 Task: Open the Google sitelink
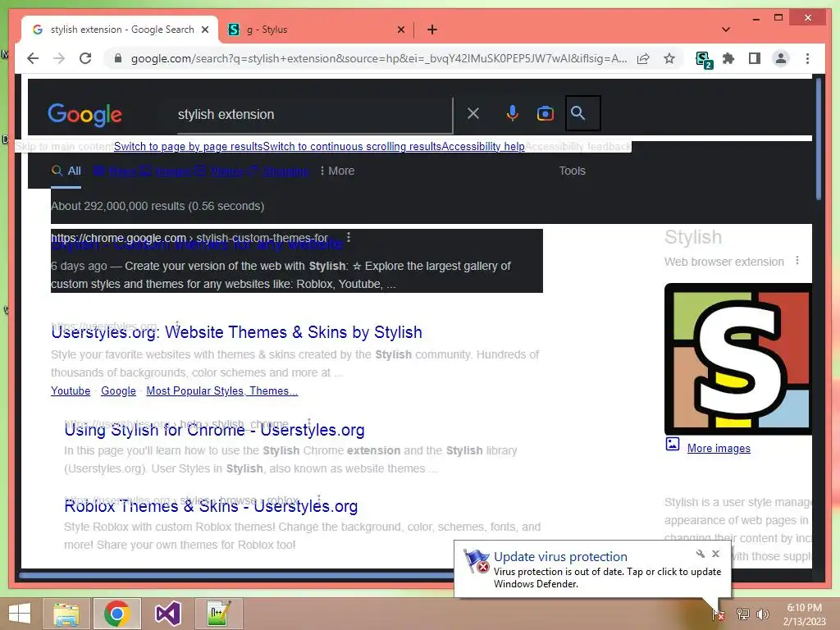coord(118,390)
